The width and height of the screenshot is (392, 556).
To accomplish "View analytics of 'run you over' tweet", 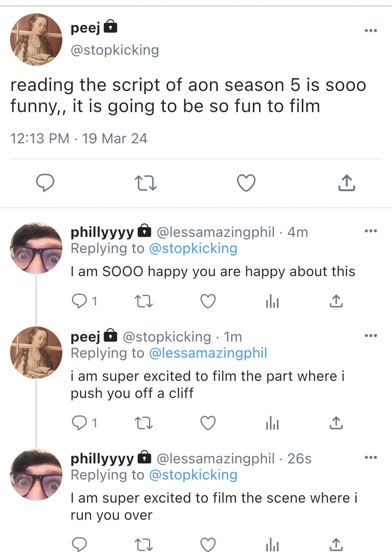I will pyautogui.click(x=272, y=544).
